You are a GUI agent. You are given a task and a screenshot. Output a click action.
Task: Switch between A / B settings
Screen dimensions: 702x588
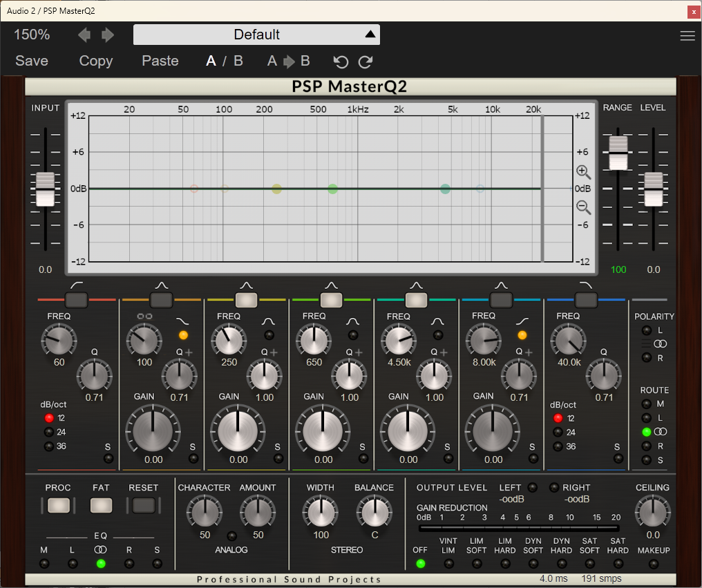click(225, 61)
